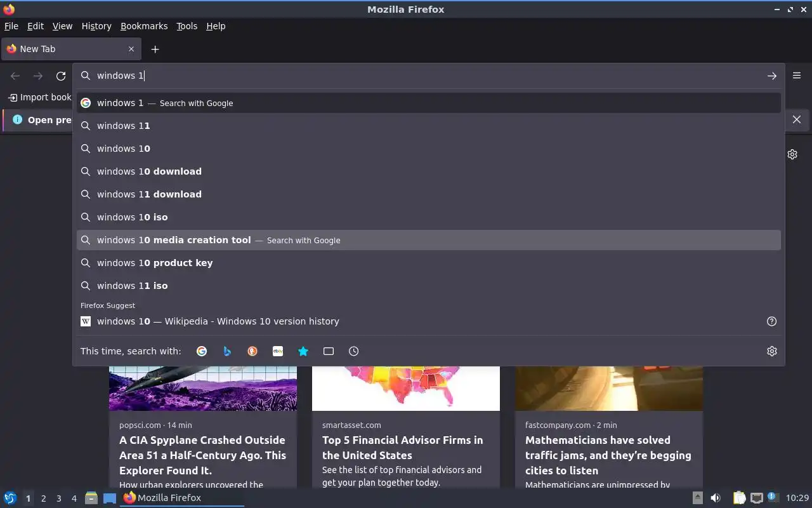812x508 pixels.
Task: Go forward one page
Action: [x=38, y=76]
